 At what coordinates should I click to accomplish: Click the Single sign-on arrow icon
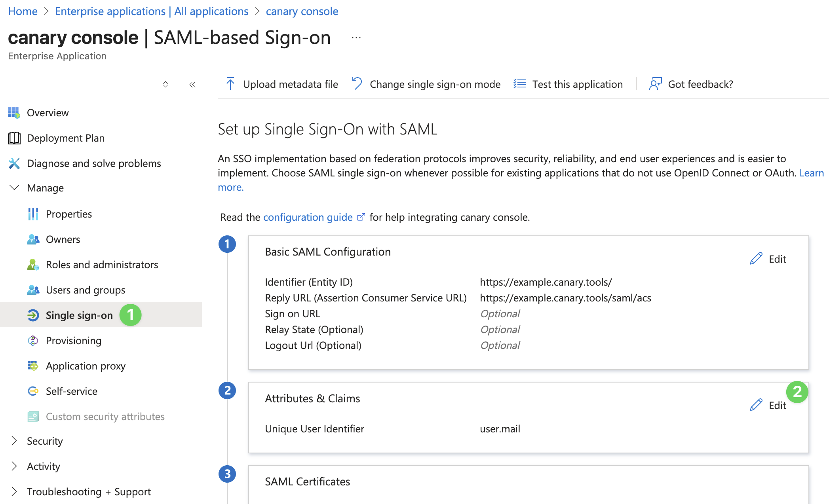(x=33, y=315)
